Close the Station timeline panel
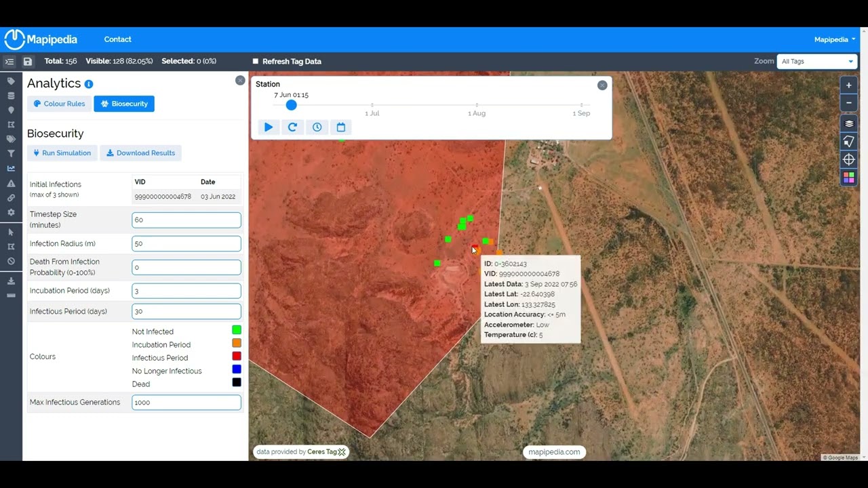 pos(602,85)
